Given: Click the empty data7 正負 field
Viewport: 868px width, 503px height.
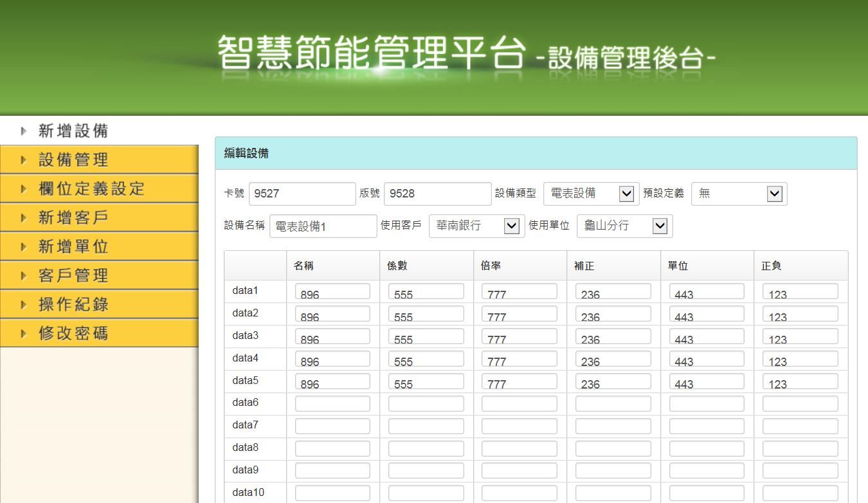Looking at the screenshot, I should pos(800,426).
